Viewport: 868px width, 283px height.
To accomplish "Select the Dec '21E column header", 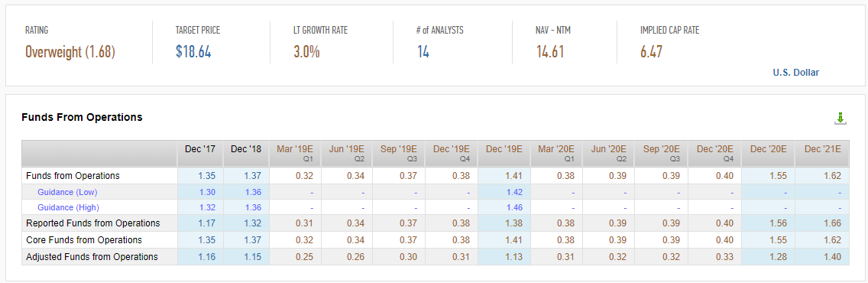I will click(822, 154).
